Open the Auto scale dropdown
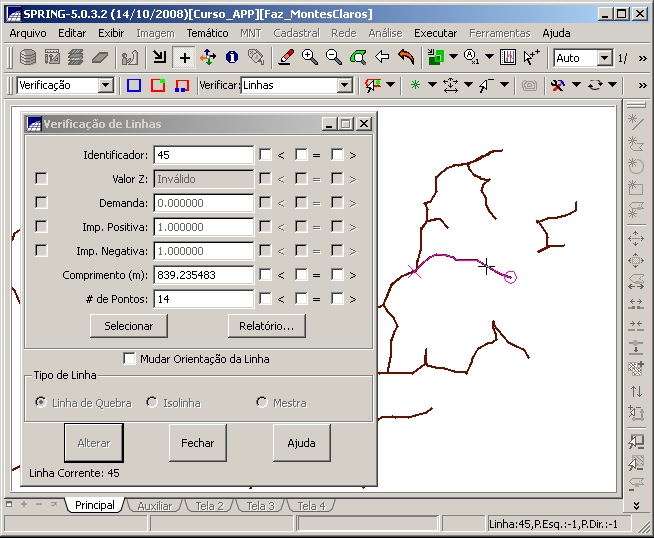This screenshot has width=654, height=538. tap(604, 58)
